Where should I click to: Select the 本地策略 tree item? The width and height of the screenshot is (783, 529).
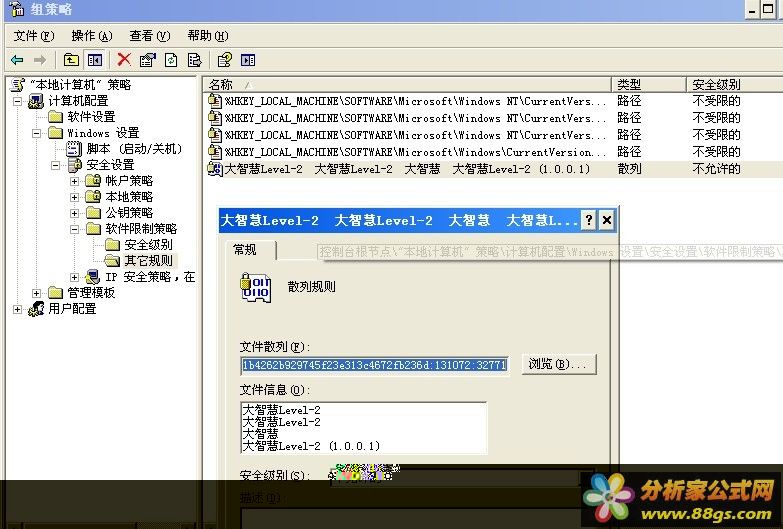(129, 197)
